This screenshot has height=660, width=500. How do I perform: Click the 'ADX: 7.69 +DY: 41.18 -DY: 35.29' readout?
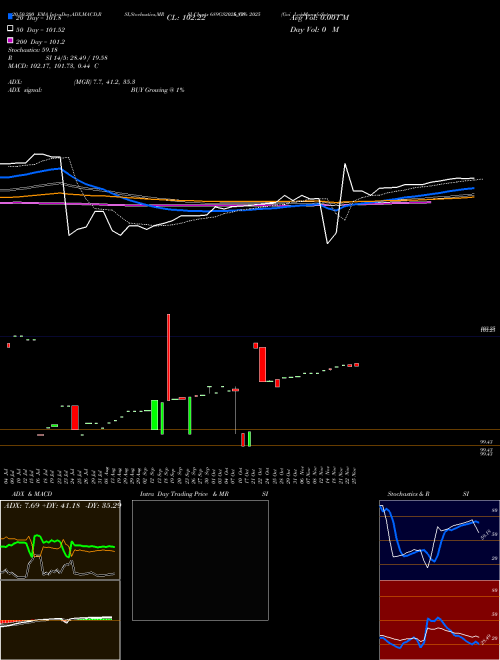click(63, 505)
